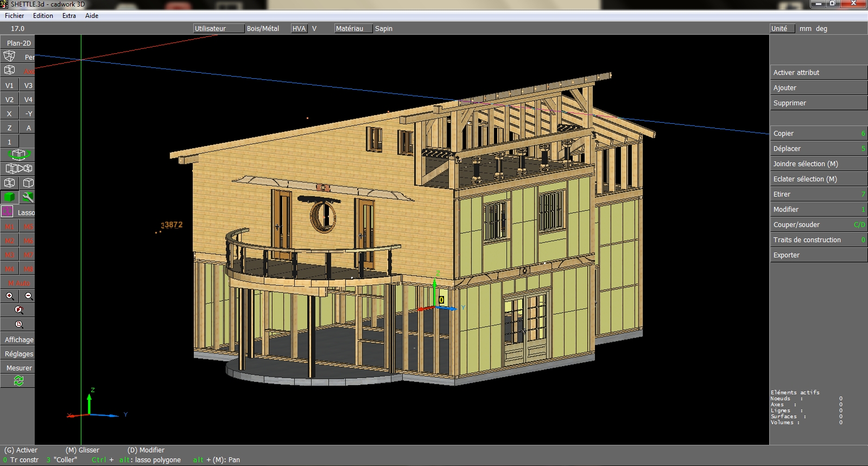Click the zoom in magnifier icon

click(x=10, y=296)
